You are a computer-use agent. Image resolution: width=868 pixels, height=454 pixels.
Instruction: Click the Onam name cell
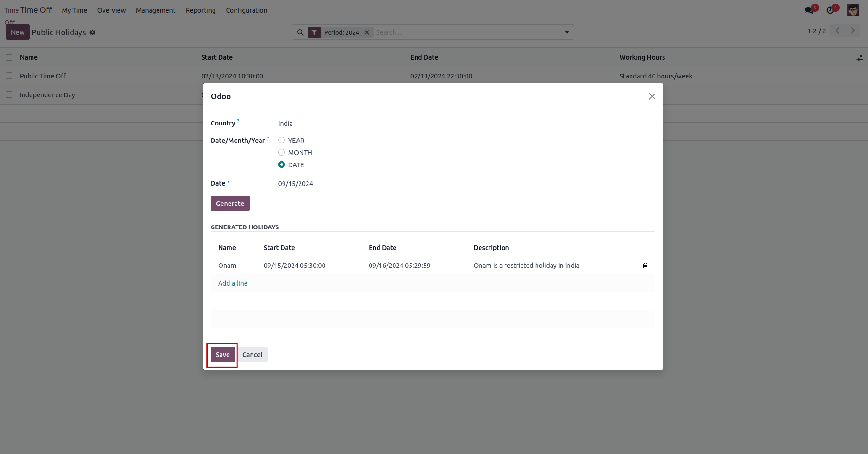[x=227, y=266]
